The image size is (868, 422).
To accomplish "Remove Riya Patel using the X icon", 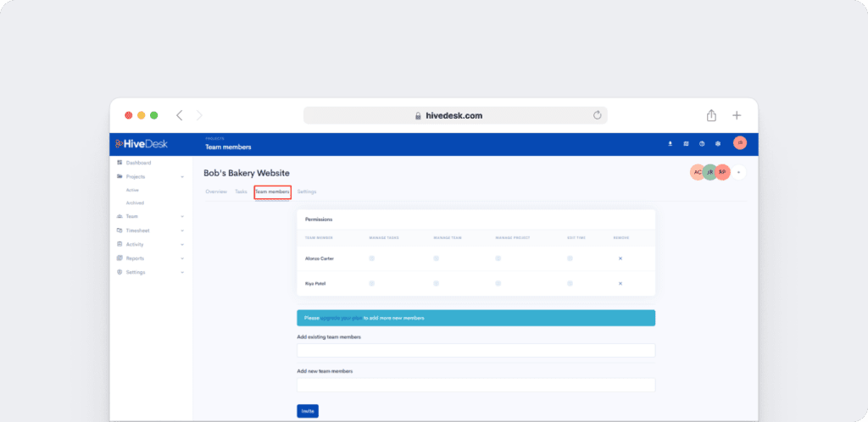I will click(x=620, y=283).
